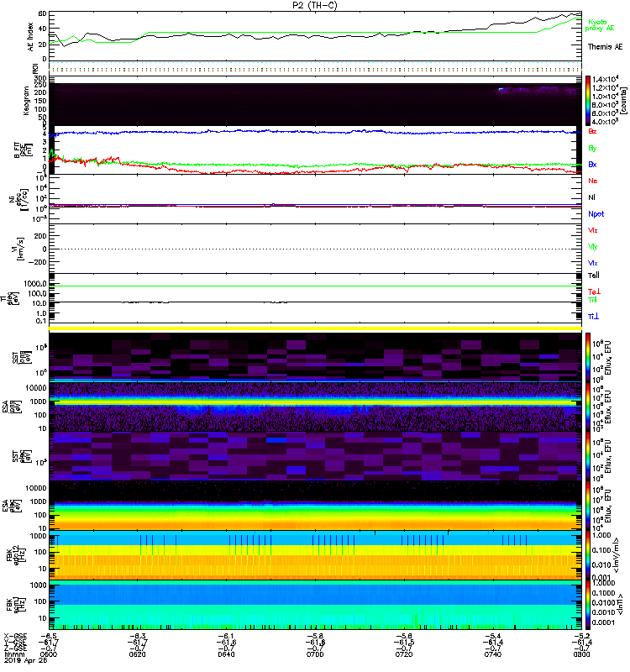Screen dimensions: 630x672
Task: Click the SST electrons Eflux color bar
Action: tap(588, 456)
